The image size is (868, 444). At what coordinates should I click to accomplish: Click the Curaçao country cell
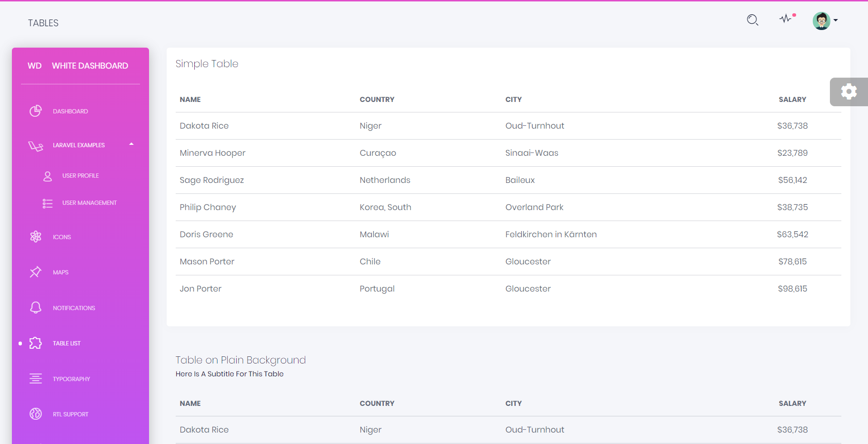pos(378,153)
